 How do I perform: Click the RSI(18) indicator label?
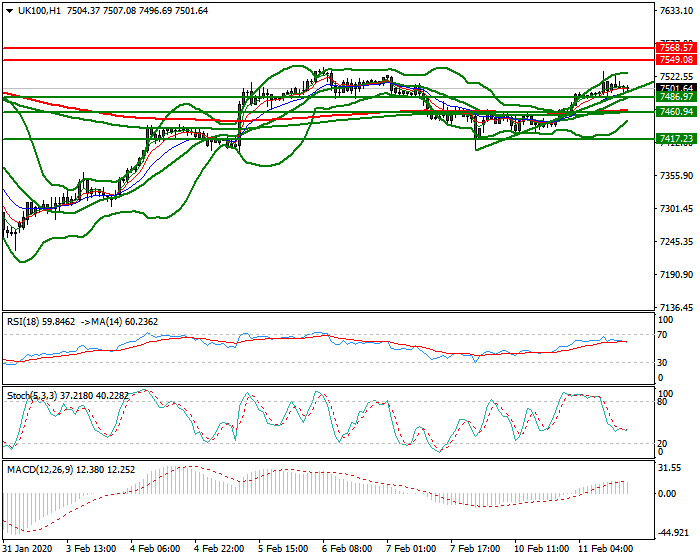(27, 322)
